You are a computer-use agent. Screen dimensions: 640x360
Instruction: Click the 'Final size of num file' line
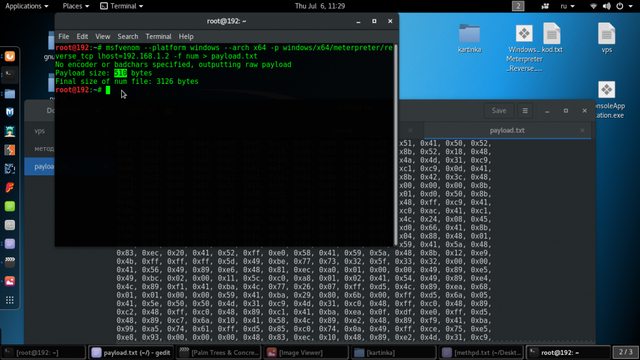pyautogui.click(x=127, y=82)
